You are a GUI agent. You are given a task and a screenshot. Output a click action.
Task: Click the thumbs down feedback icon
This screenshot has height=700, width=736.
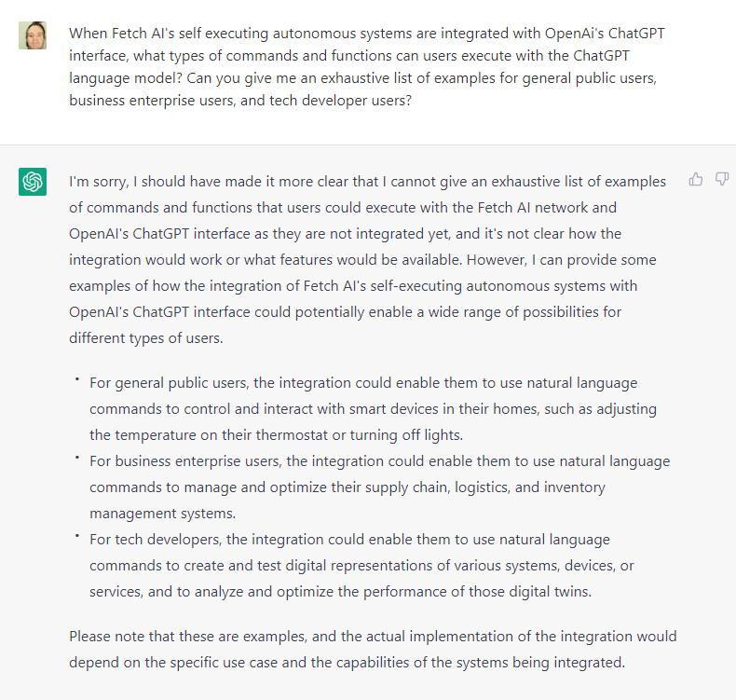(721, 179)
